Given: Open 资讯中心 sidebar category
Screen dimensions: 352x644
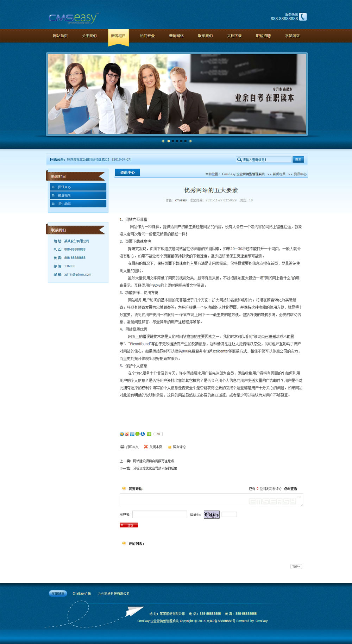Looking at the screenshot, I should pyautogui.click(x=78, y=187).
